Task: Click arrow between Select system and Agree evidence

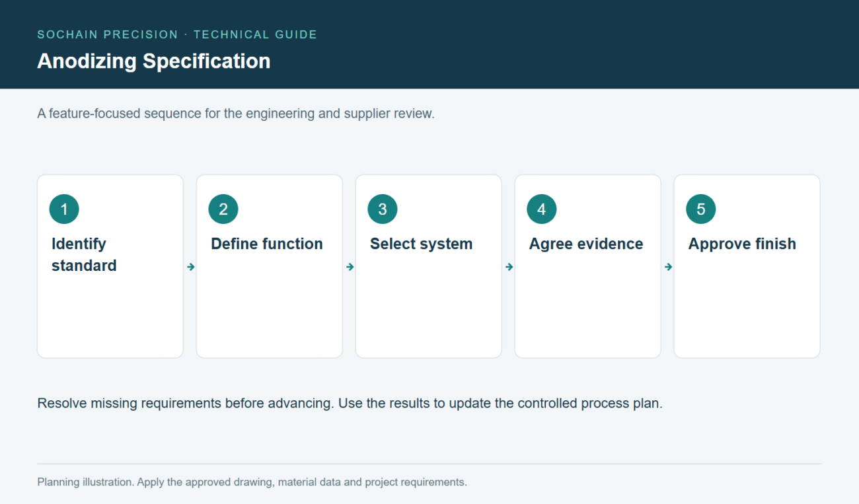Action: [509, 267]
